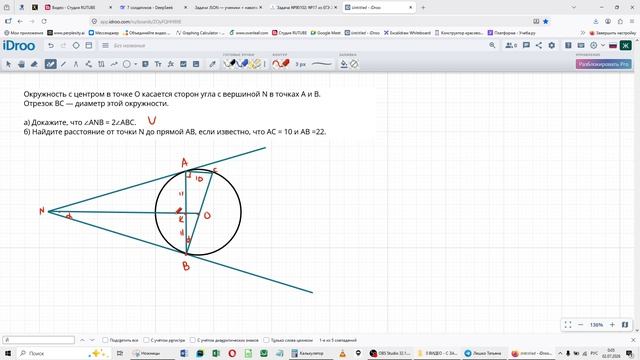Go to previous search match
The height and width of the screenshot is (360, 640).
pos(82,340)
